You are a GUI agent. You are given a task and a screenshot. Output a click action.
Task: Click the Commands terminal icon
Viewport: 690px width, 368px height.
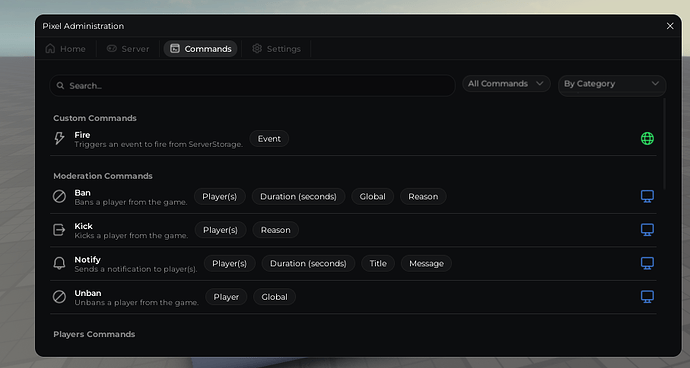[175, 48]
